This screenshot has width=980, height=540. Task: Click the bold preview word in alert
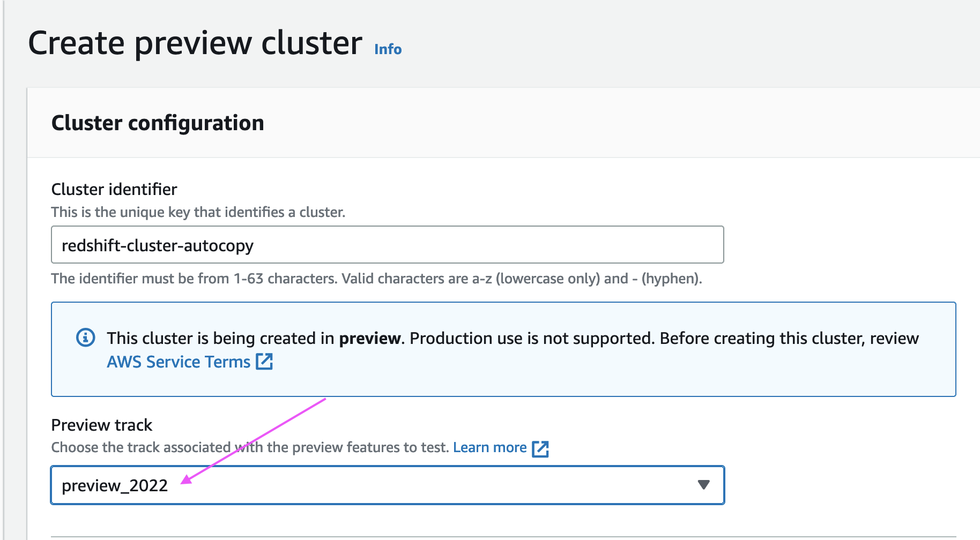[x=369, y=338]
